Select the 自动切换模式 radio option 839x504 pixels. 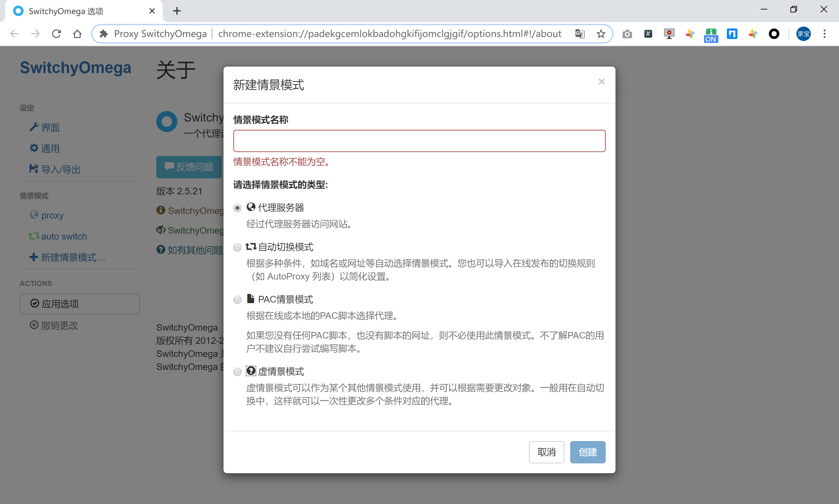237,247
